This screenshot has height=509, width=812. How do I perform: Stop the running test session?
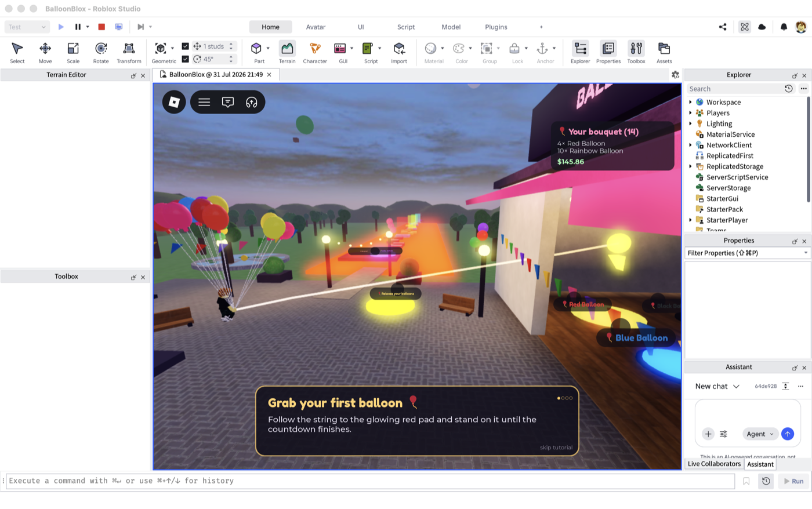click(x=101, y=27)
